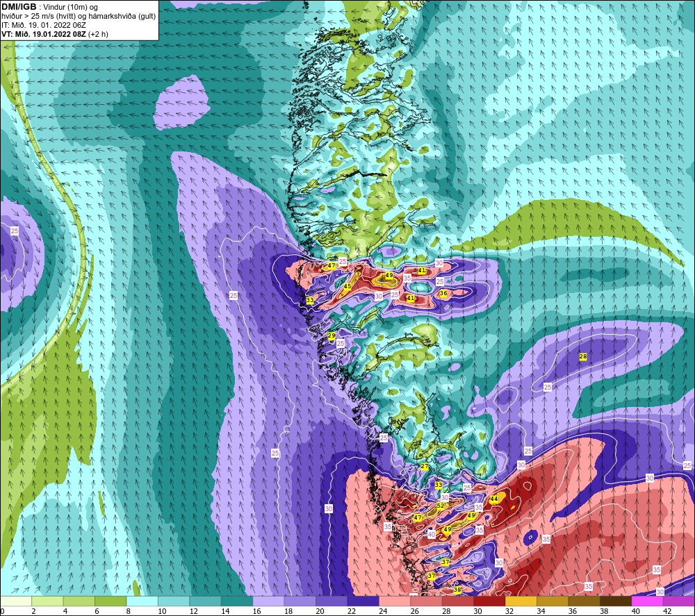Viewport: 695px width, 616px height.
Task: Click the yellow gust label 28
Action: (583, 356)
